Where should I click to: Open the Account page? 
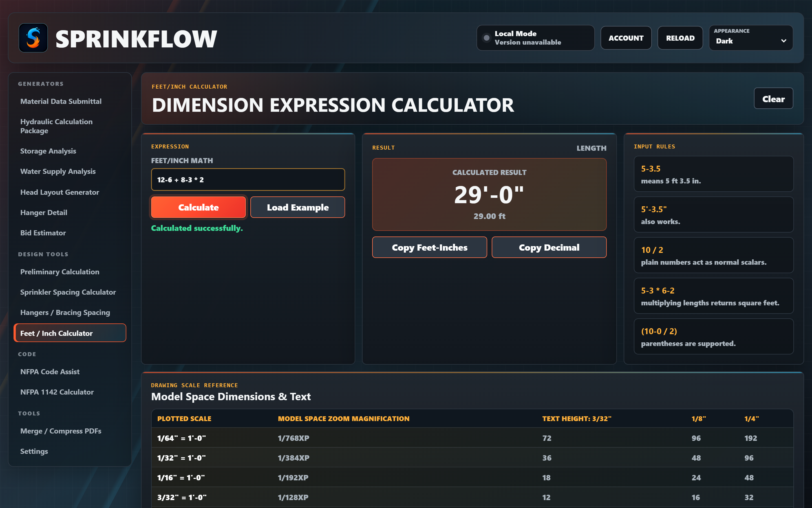(x=626, y=38)
